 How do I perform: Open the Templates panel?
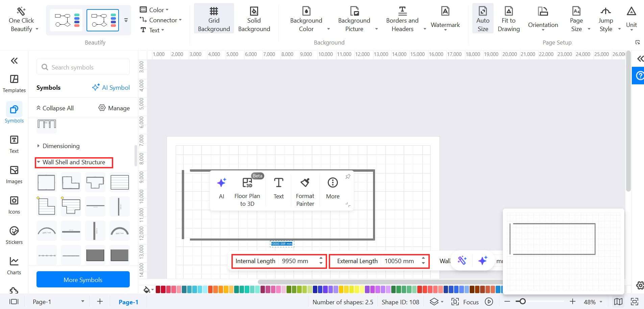point(14,84)
